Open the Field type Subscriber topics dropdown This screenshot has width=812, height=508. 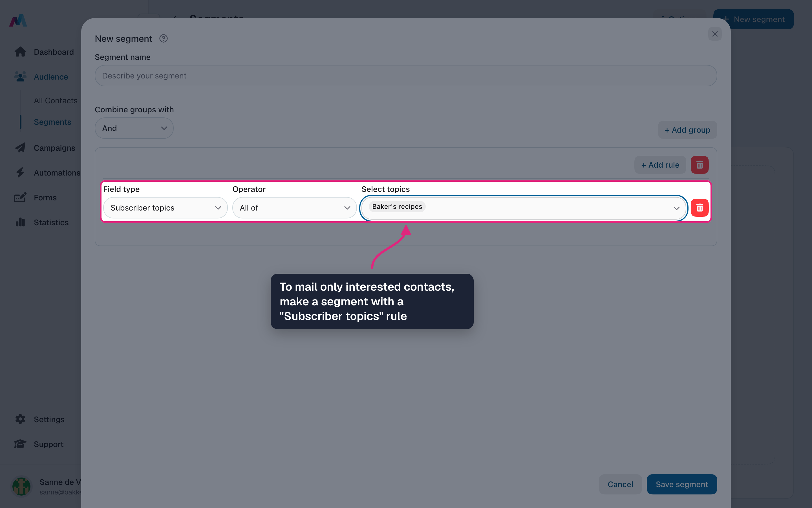click(166, 208)
